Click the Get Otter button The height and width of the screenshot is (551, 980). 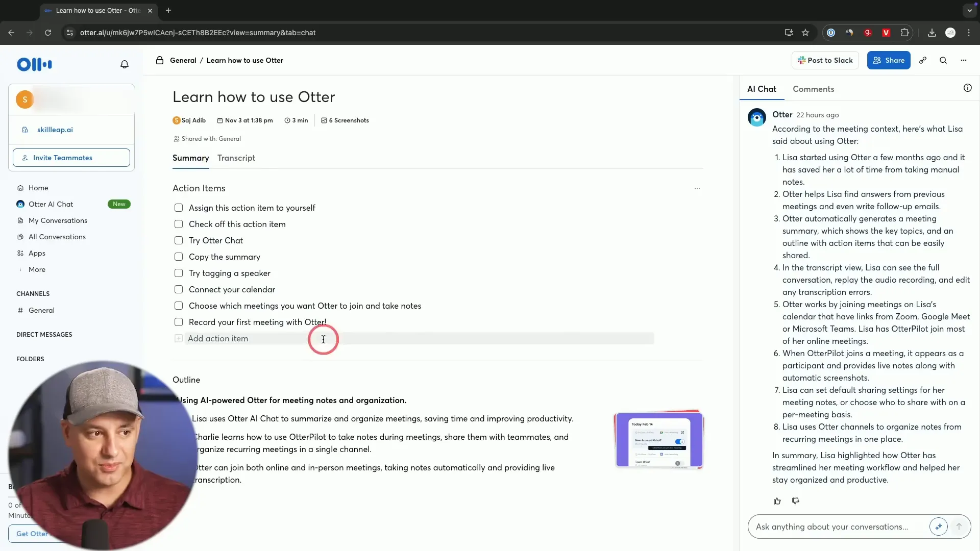pyautogui.click(x=32, y=534)
